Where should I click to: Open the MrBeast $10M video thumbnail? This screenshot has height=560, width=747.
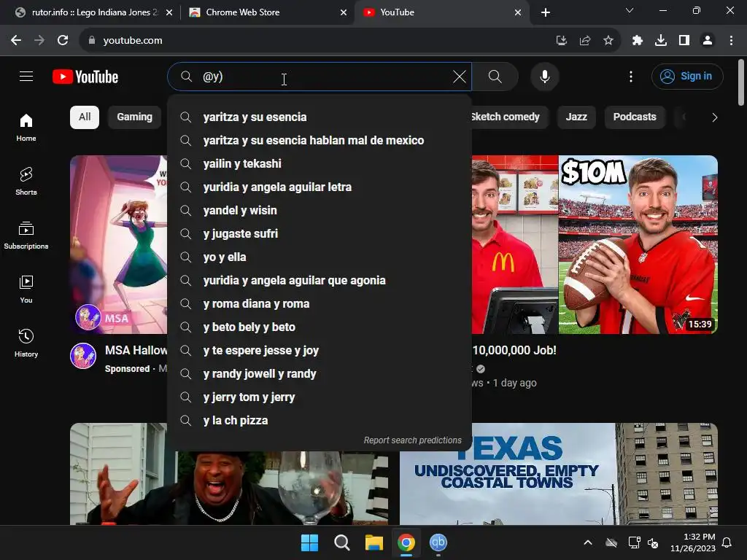(x=595, y=244)
